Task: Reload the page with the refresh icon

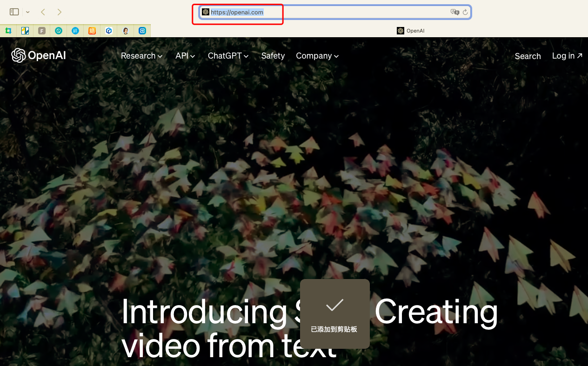Action: 465,12
